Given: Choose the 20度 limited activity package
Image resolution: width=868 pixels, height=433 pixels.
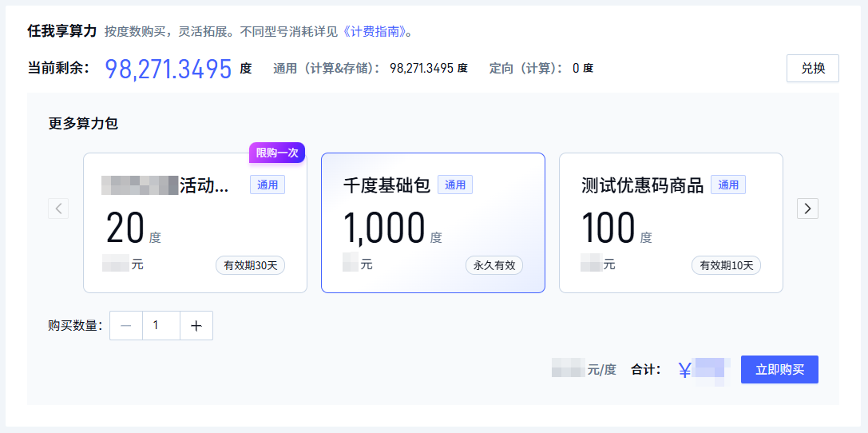Looking at the screenshot, I should click(x=195, y=223).
